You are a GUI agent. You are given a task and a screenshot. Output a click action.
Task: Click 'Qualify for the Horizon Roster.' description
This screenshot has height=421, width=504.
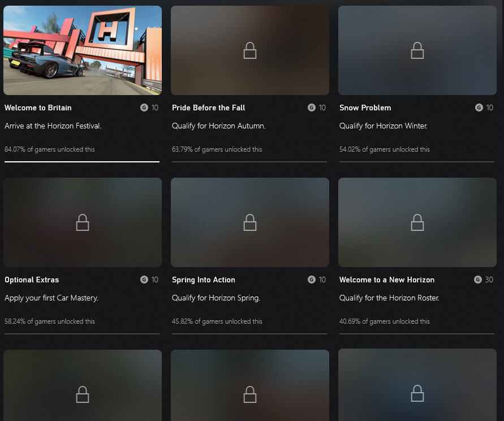click(389, 298)
